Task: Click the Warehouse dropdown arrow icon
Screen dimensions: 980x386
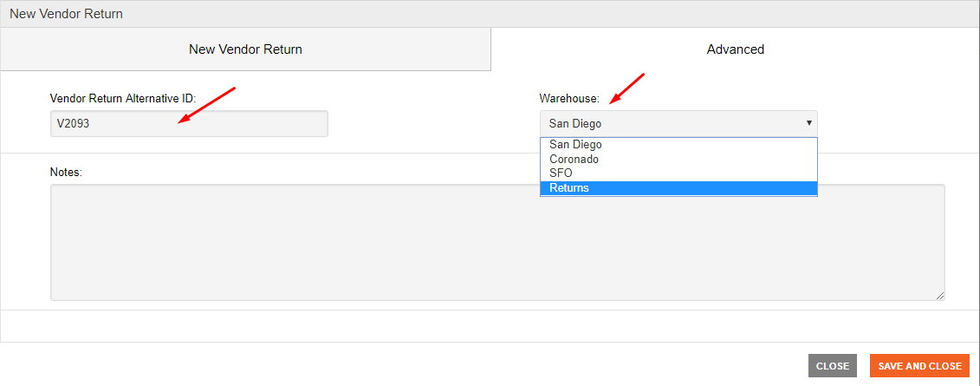Action: coord(808,123)
